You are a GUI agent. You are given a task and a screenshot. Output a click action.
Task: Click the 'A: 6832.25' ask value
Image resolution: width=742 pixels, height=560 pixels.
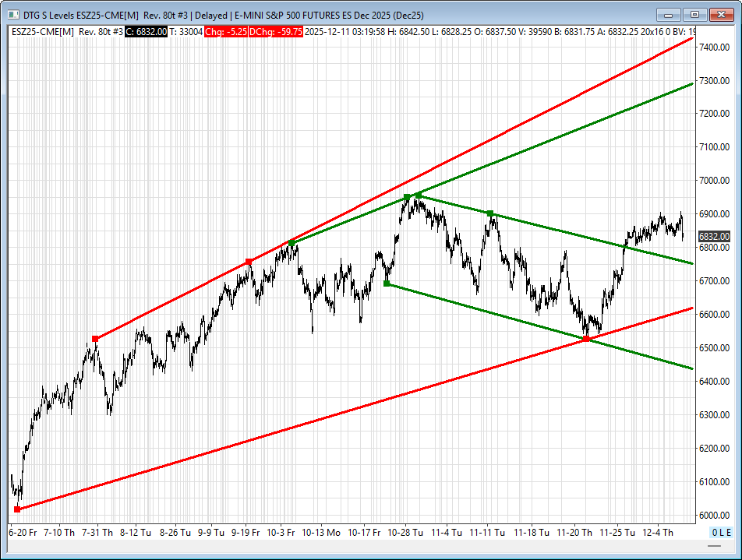click(617, 32)
